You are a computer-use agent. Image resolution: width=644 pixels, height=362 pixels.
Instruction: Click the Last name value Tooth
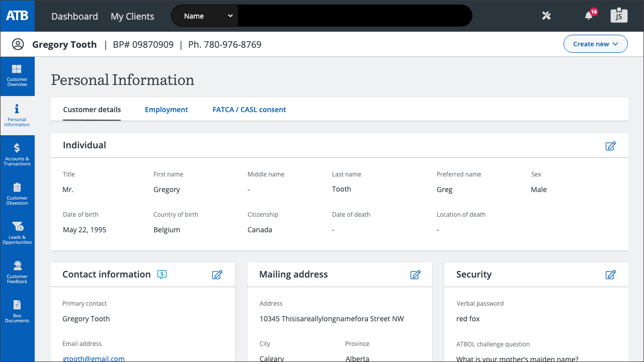(x=342, y=189)
